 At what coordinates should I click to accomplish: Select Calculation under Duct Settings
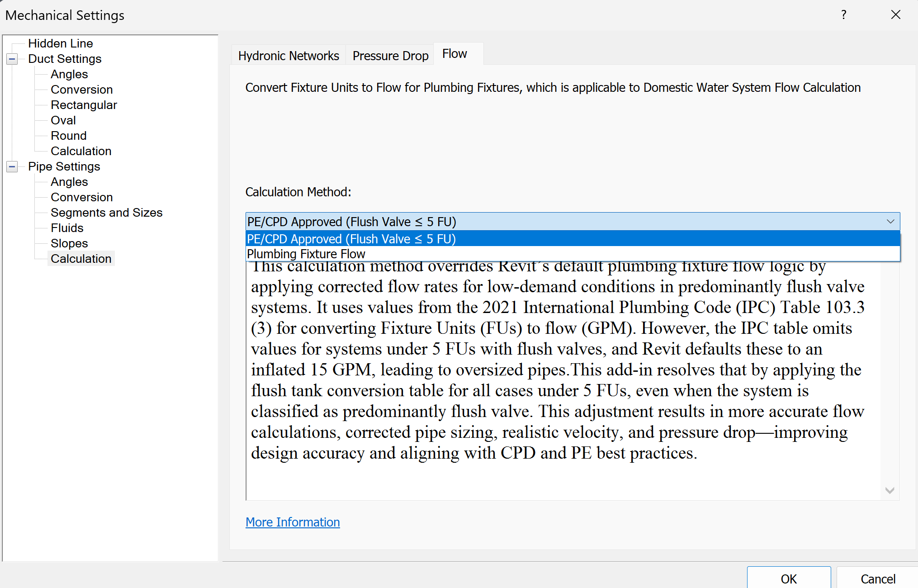[x=81, y=151]
